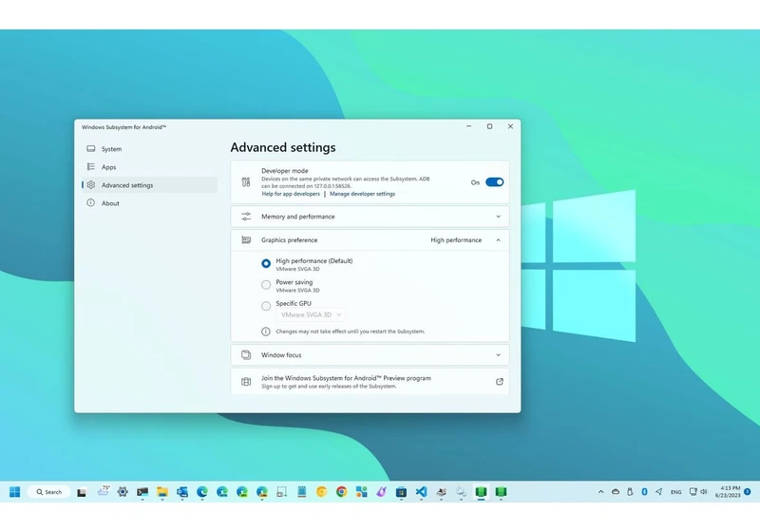Click 'Changes may not take effect' notice text
The image size is (760, 532).
(x=351, y=332)
